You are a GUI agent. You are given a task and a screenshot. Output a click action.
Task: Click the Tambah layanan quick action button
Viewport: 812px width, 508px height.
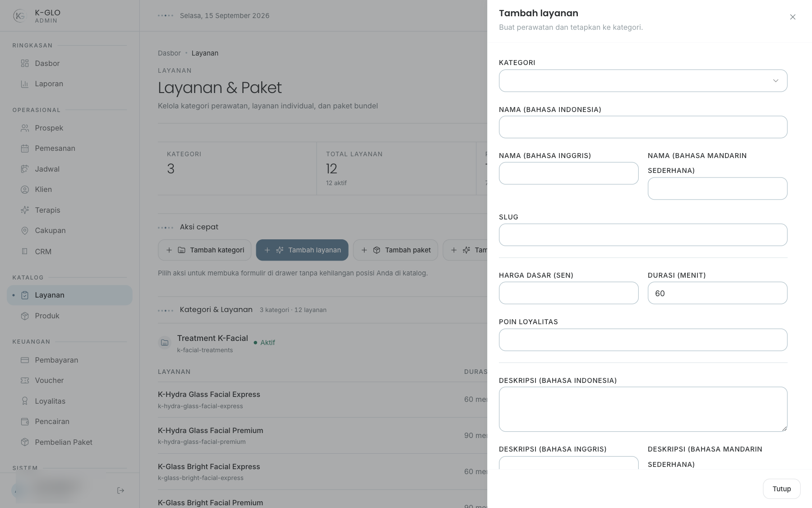[302, 250]
